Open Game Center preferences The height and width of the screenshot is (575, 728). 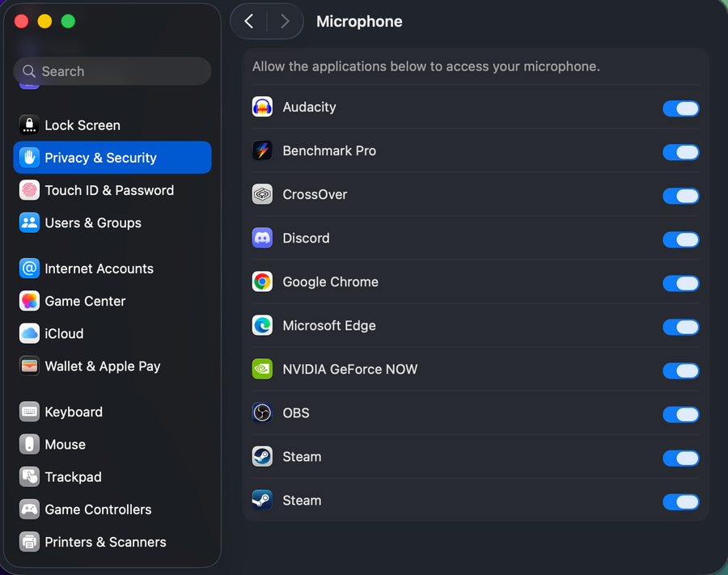point(112,301)
